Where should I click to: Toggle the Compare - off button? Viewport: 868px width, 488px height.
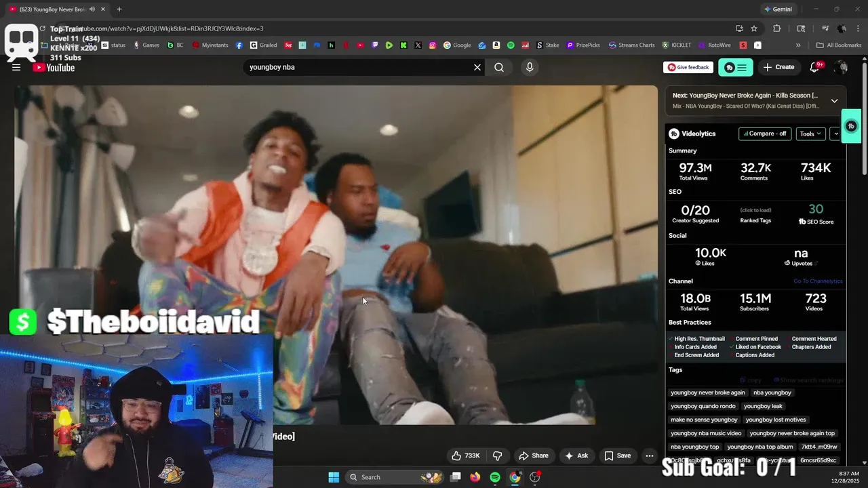click(765, 134)
